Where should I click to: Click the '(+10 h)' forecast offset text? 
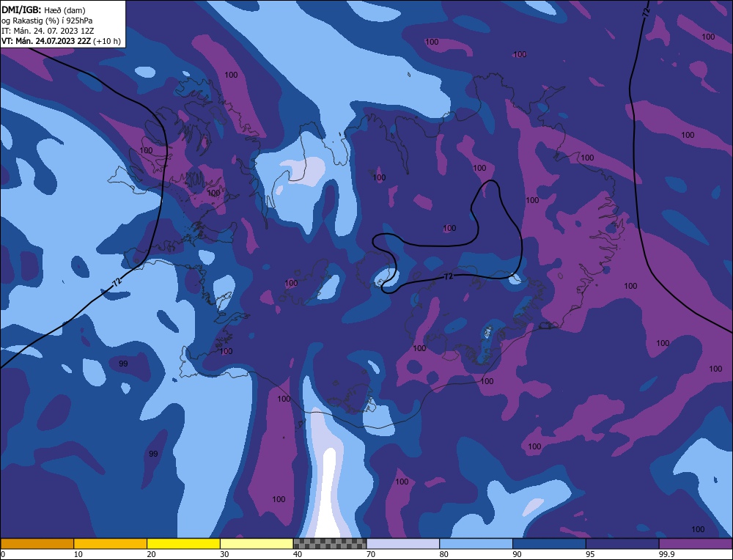(107, 41)
